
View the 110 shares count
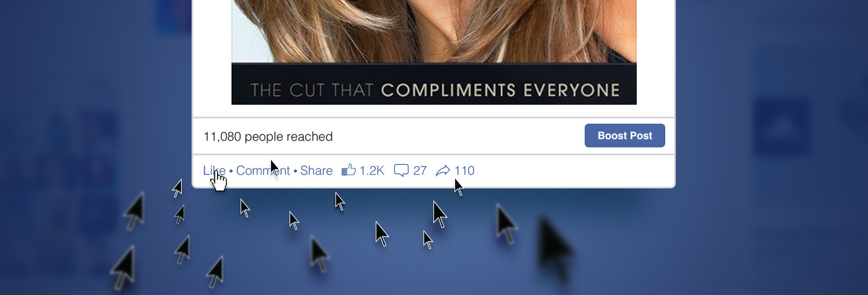(x=464, y=170)
